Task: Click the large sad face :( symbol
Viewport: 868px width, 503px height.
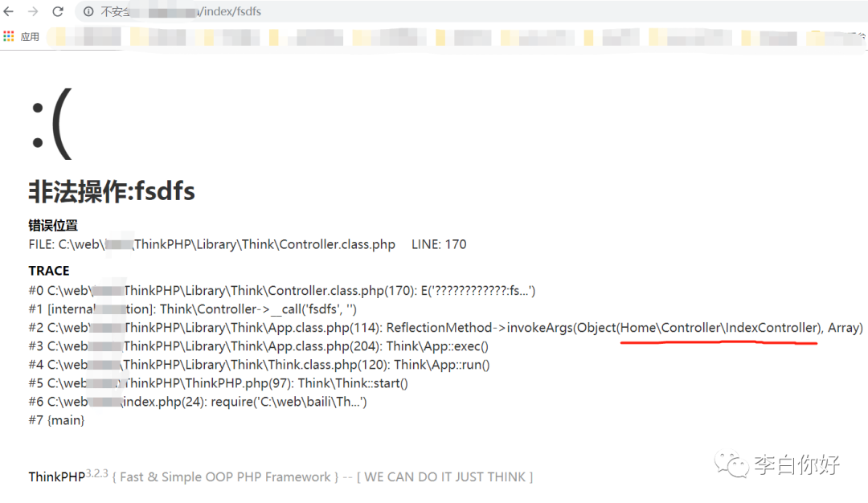Action: pyautogui.click(x=51, y=124)
